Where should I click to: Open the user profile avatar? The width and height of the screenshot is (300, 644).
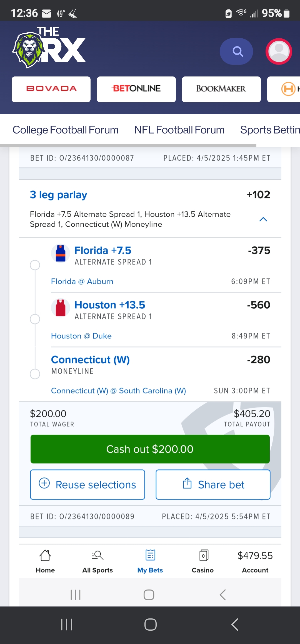click(x=279, y=51)
